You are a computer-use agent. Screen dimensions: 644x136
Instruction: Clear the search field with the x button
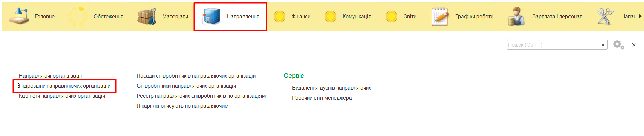(x=603, y=45)
